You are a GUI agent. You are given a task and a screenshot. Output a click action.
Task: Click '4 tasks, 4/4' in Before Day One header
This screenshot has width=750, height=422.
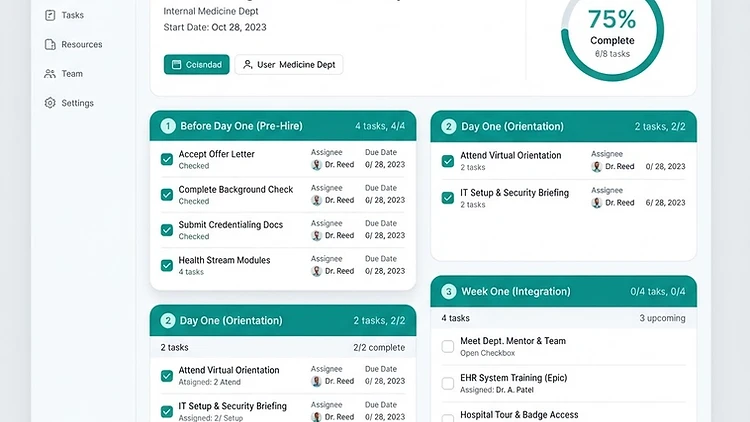pyautogui.click(x=380, y=126)
